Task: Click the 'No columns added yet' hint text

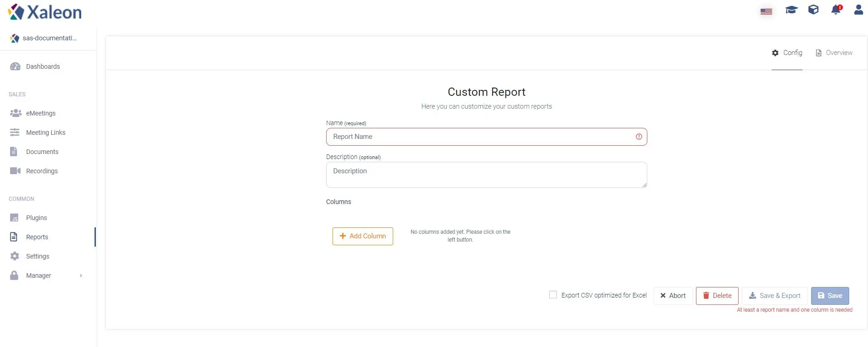Action: click(x=460, y=236)
